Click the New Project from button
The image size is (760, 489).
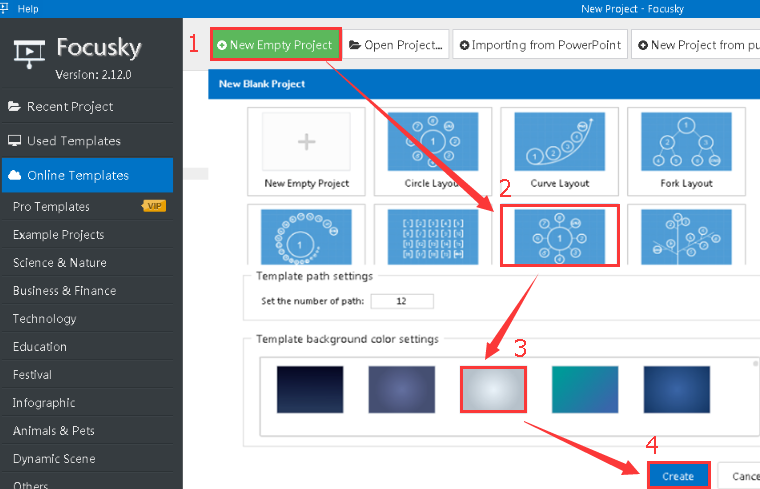(696, 45)
